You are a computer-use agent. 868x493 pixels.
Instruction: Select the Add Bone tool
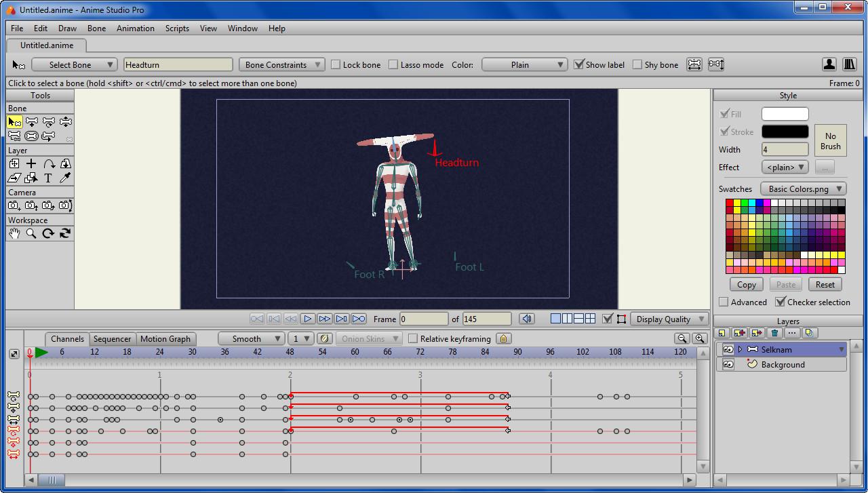(x=31, y=122)
